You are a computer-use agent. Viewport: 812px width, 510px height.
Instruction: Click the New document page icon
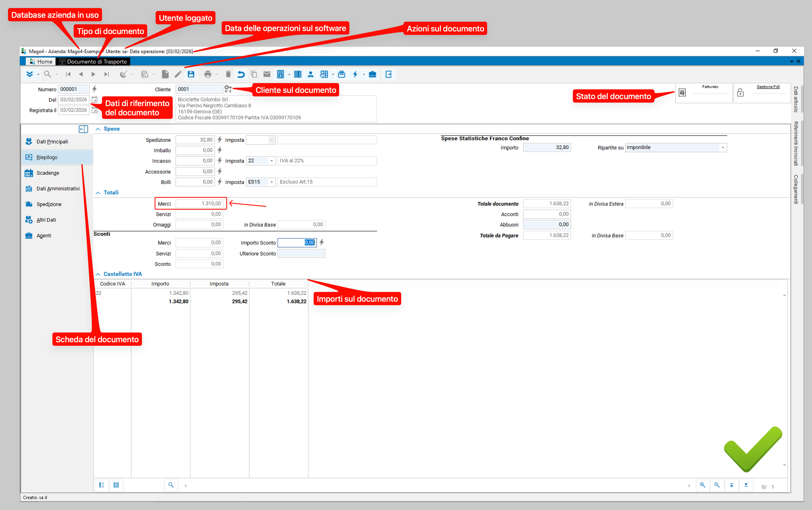165,74
